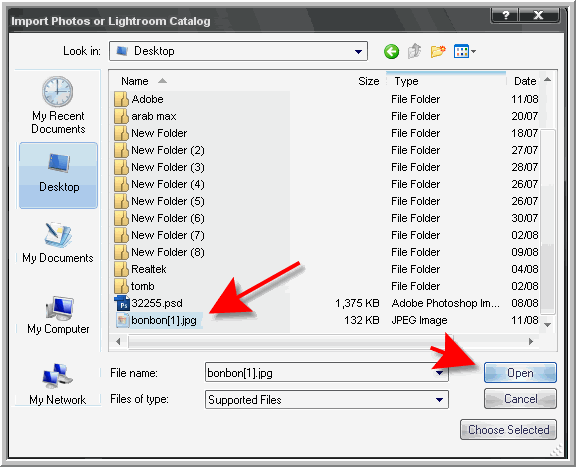This screenshot has height=467, width=576.
Task: Create a new folder
Action: (x=438, y=51)
